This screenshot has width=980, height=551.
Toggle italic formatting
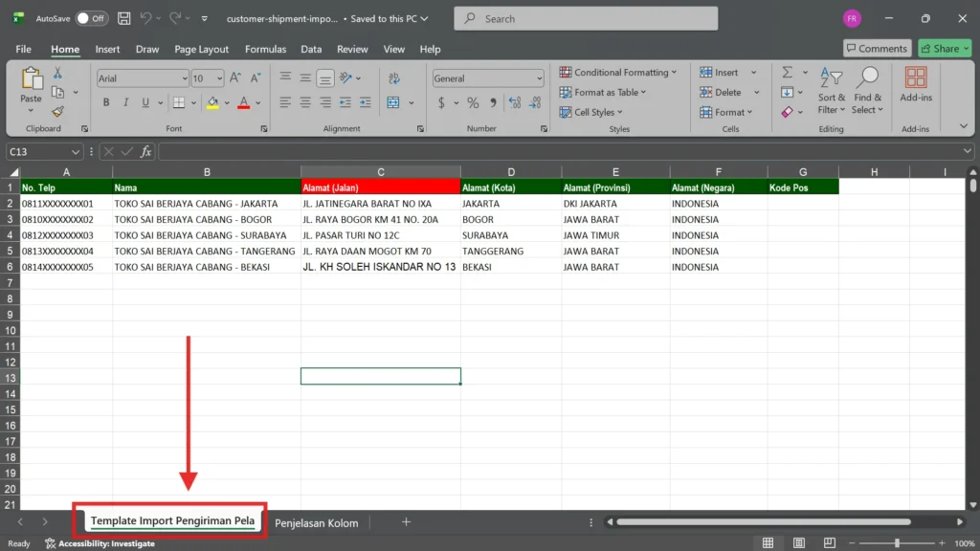coord(125,102)
